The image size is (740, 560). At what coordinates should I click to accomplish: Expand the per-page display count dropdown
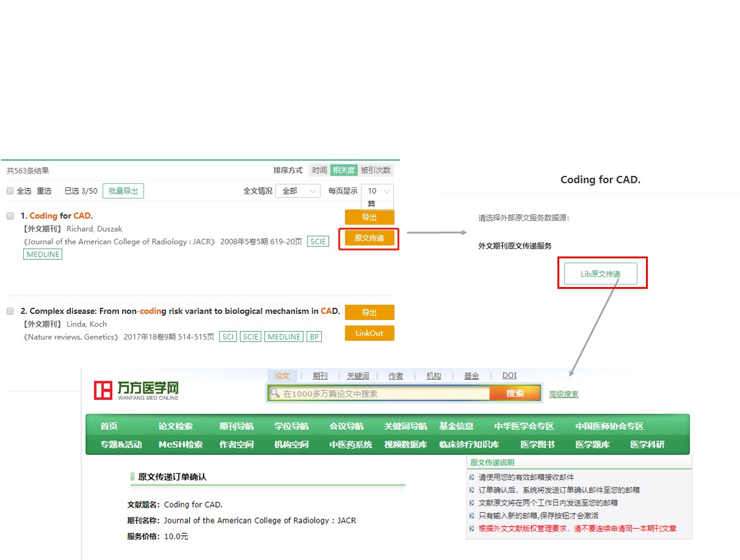pyautogui.click(x=377, y=191)
